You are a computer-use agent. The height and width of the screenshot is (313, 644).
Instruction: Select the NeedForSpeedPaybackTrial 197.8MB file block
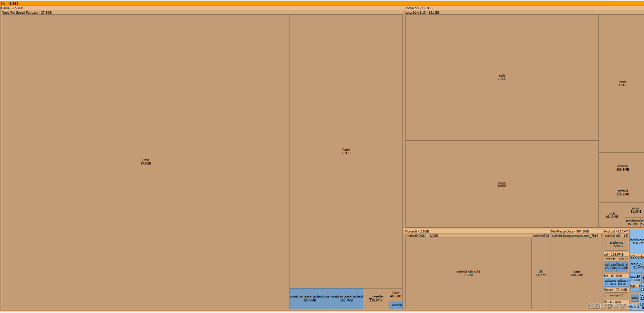310,299
